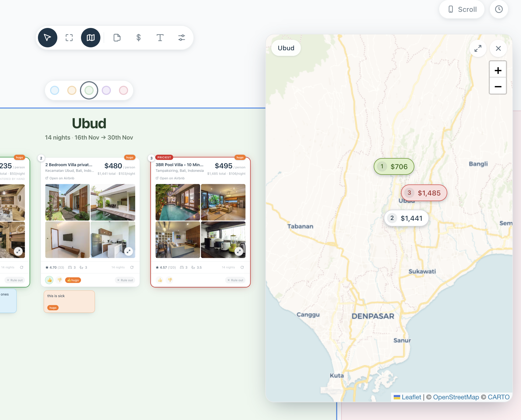Thumbs up the 2 Bedroom Villa
521x420 pixels.
pos(50,280)
